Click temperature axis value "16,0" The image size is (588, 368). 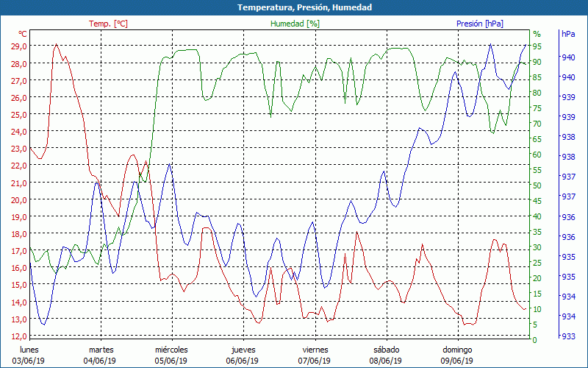point(18,268)
